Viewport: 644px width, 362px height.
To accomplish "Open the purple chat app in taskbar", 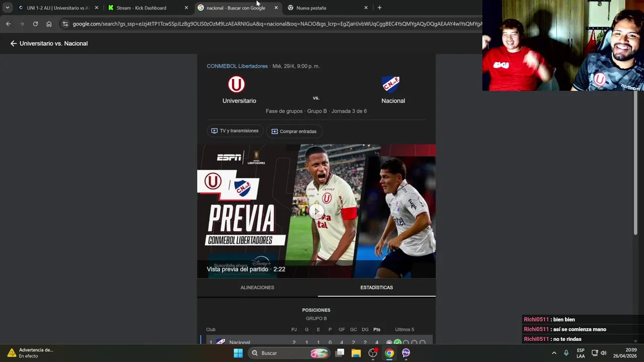I will coord(406,353).
